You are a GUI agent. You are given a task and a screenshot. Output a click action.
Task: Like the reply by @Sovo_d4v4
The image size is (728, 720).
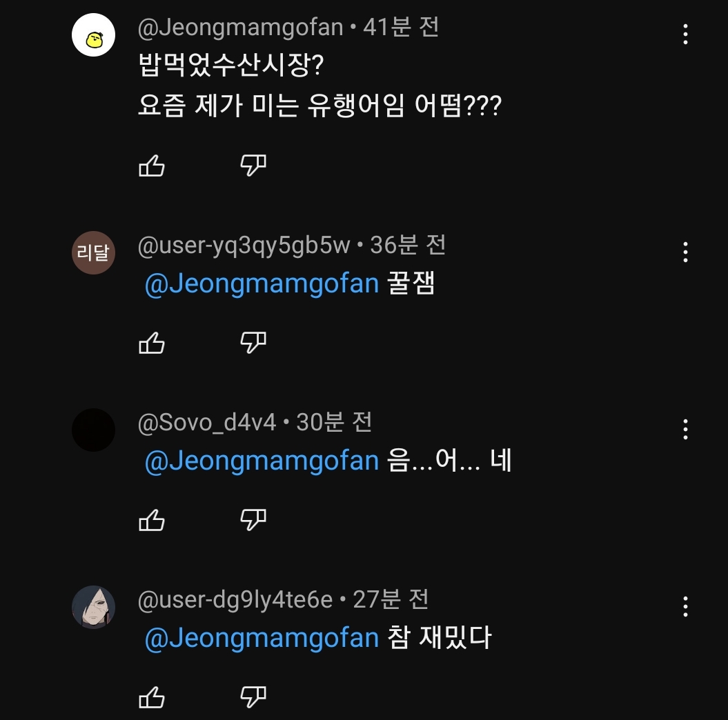coord(152,520)
